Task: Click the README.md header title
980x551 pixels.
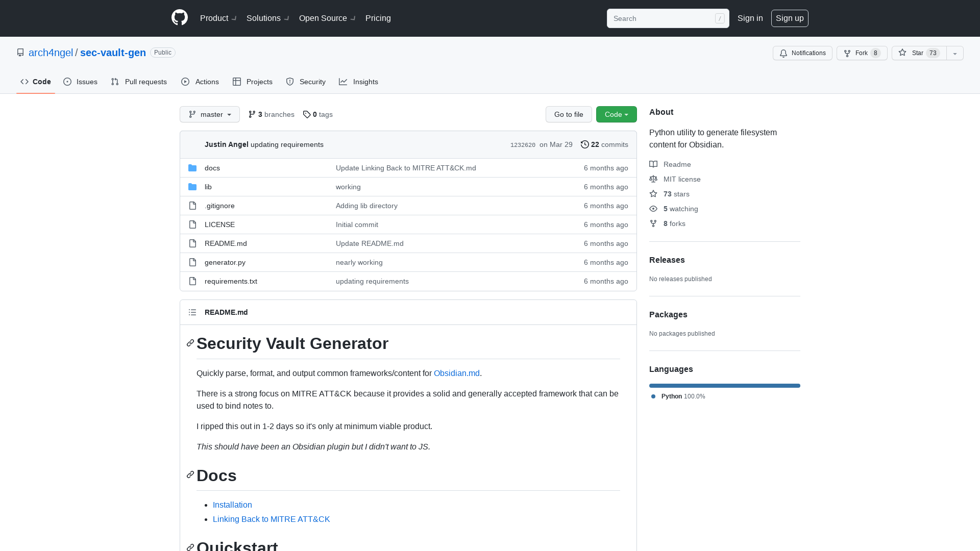Action: [x=226, y=312]
